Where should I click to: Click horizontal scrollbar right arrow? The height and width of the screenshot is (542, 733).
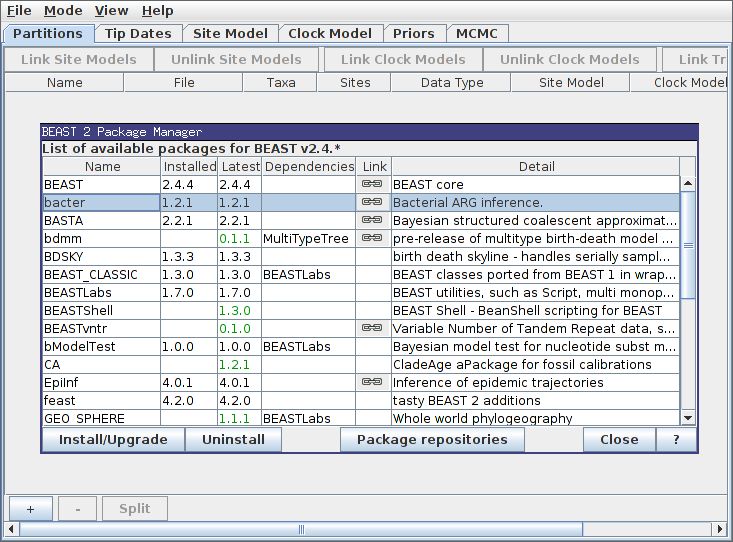point(720,529)
